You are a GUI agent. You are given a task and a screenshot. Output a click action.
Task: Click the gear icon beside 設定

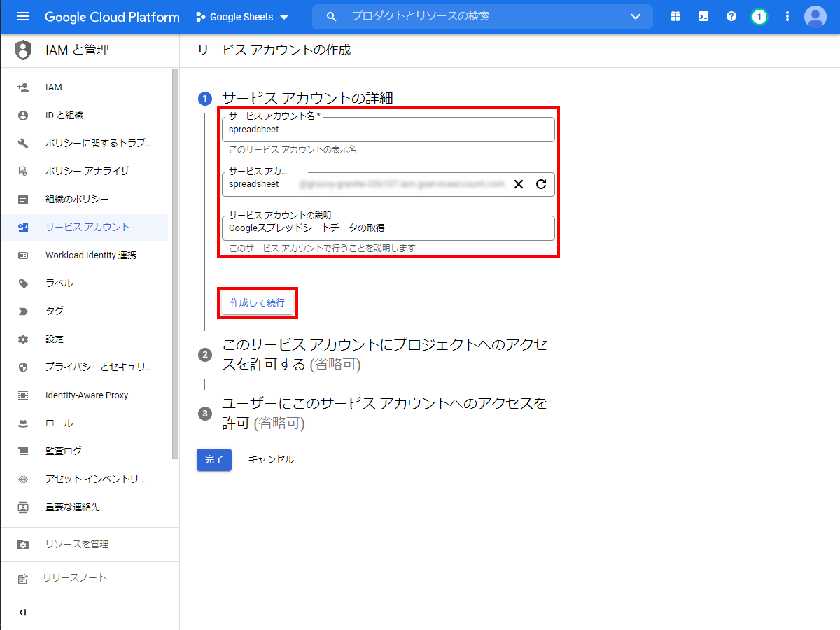tap(23, 339)
